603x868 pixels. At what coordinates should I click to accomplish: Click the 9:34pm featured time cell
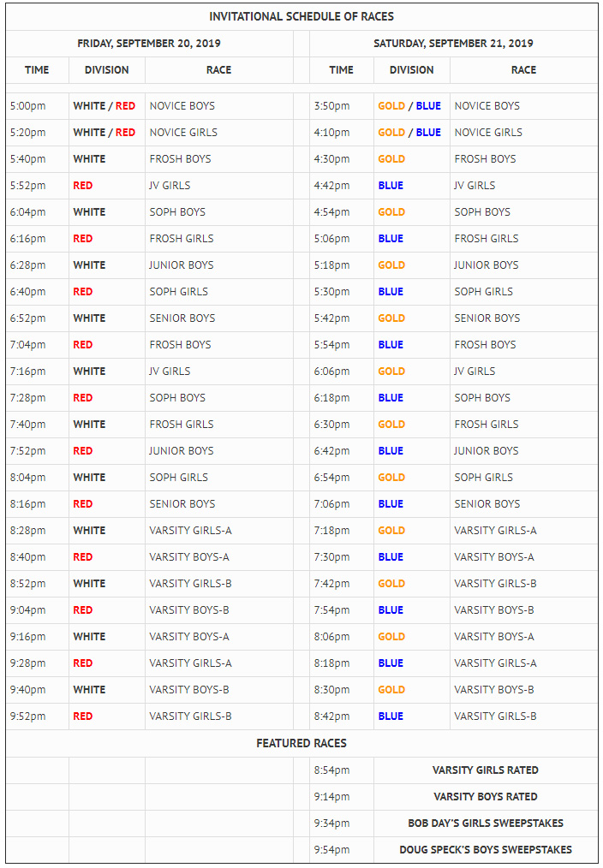(342, 823)
